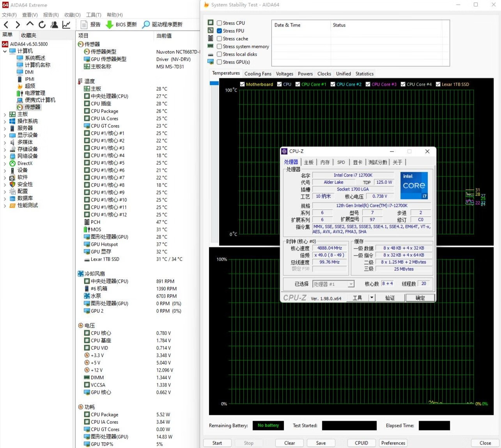Image resolution: width=501 pixels, height=448 pixels.
Task: Open the Preferences button
Action: 393,443
